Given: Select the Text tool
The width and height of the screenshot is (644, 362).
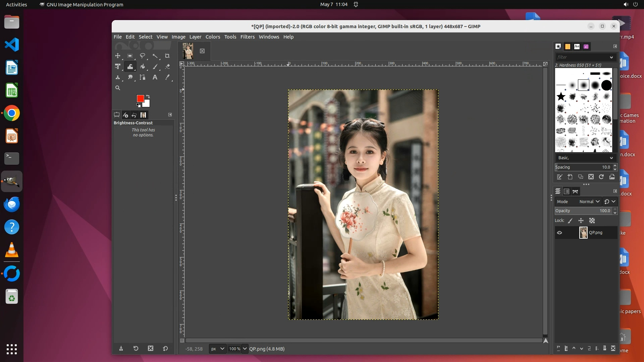Looking at the screenshot, I should pos(155,77).
